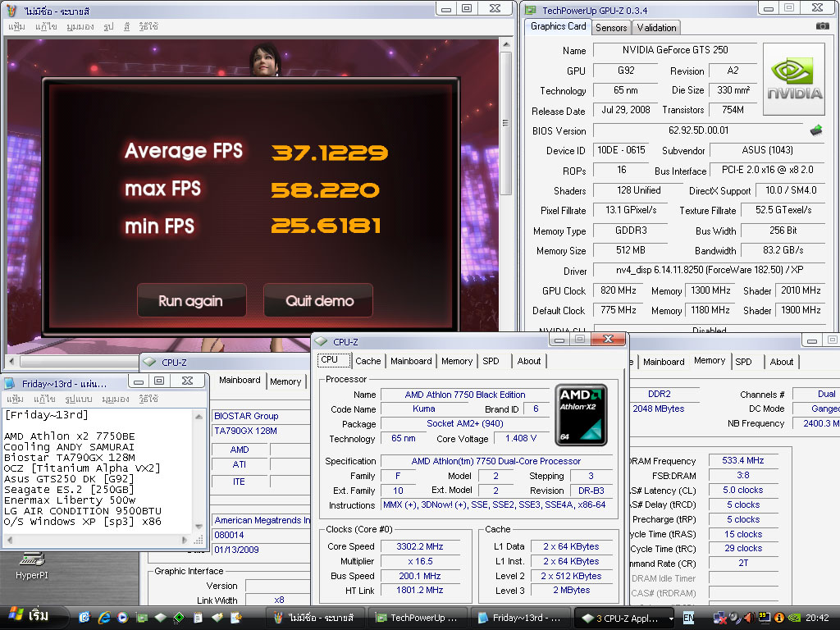Click the Core Voltage 1.408 V value
Viewport: 840px width, 630px height.
(520, 438)
